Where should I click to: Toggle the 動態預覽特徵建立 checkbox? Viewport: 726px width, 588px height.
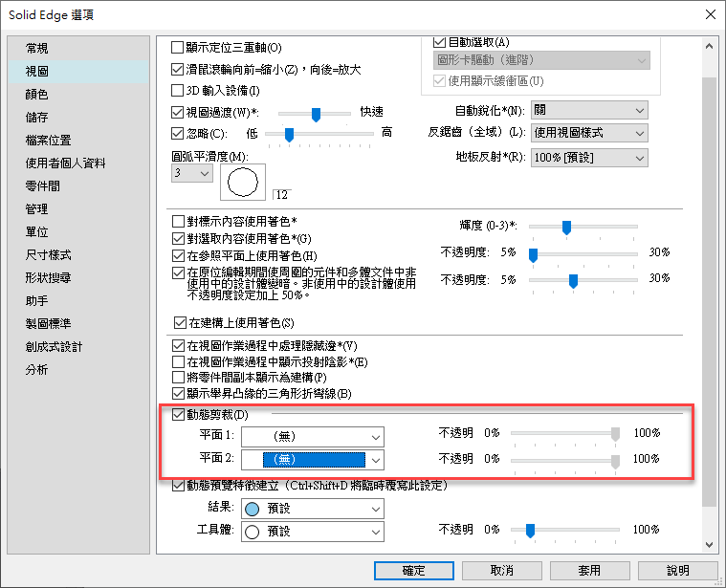(x=178, y=486)
